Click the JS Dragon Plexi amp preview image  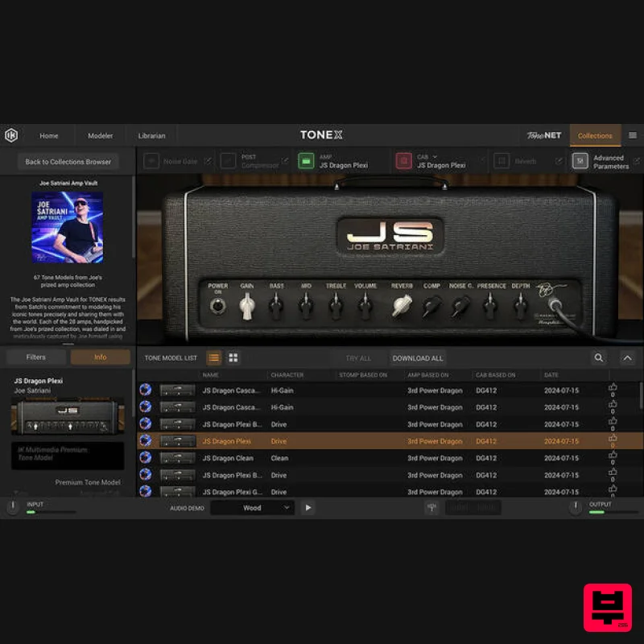coord(68,416)
